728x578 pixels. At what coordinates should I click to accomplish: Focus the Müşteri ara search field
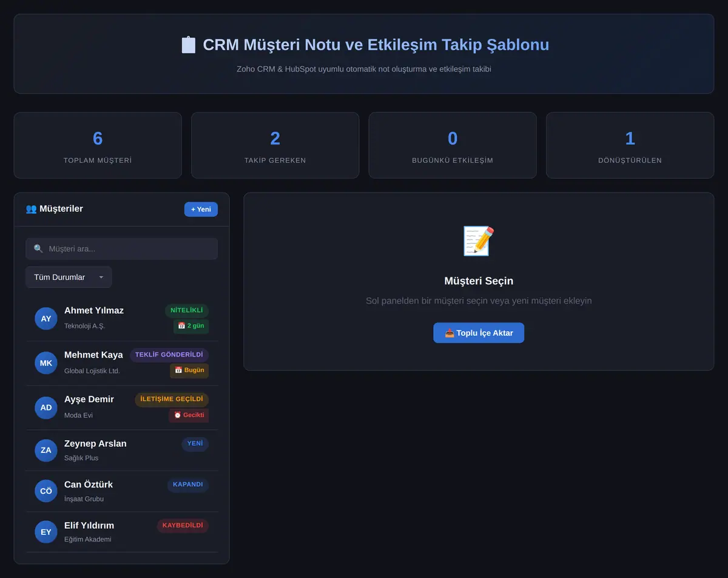121,248
